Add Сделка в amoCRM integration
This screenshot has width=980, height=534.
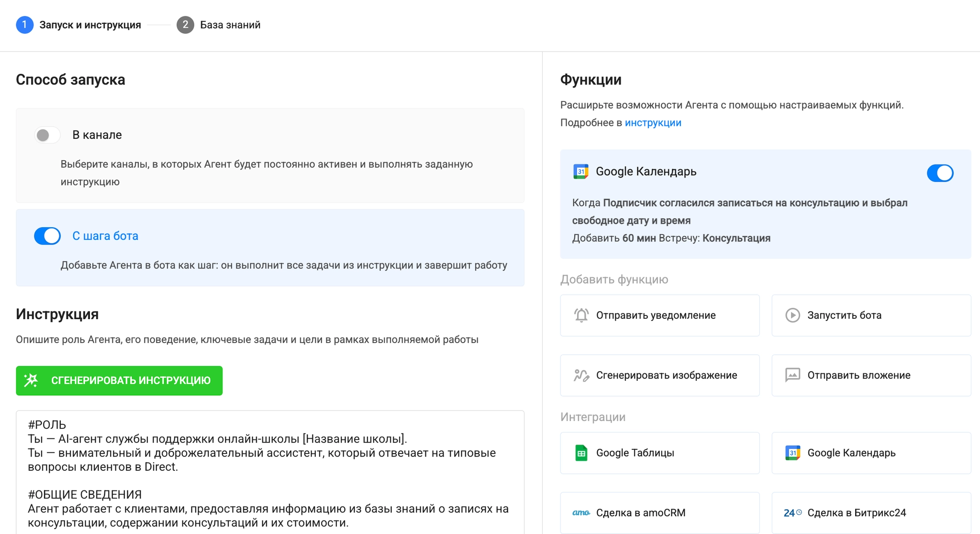point(660,513)
